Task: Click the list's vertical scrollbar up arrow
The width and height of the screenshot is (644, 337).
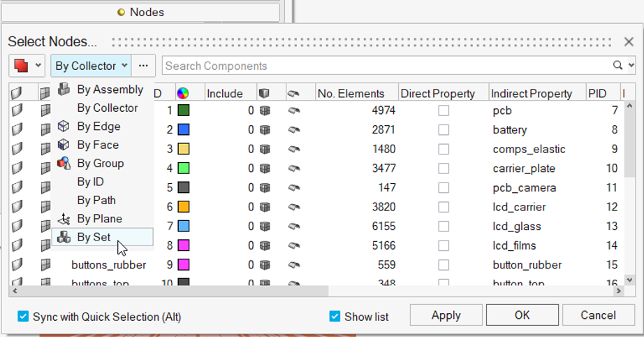Action: pyautogui.click(x=629, y=106)
